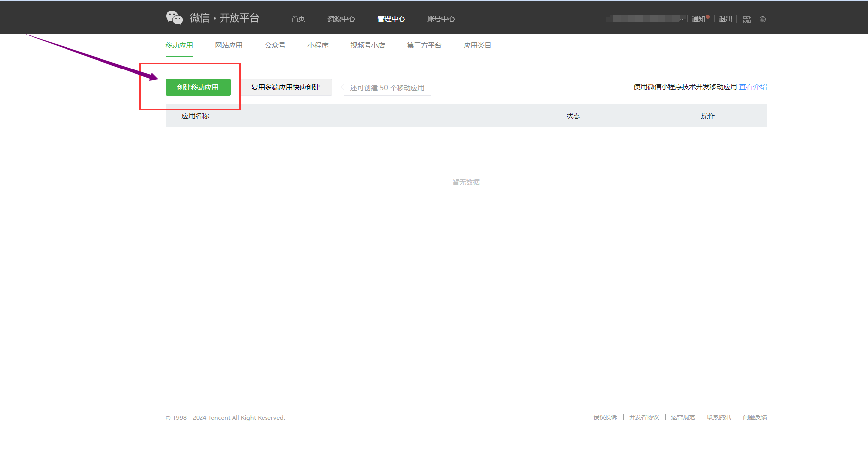Switch to the 移动应用 tab

[x=179, y=45]
